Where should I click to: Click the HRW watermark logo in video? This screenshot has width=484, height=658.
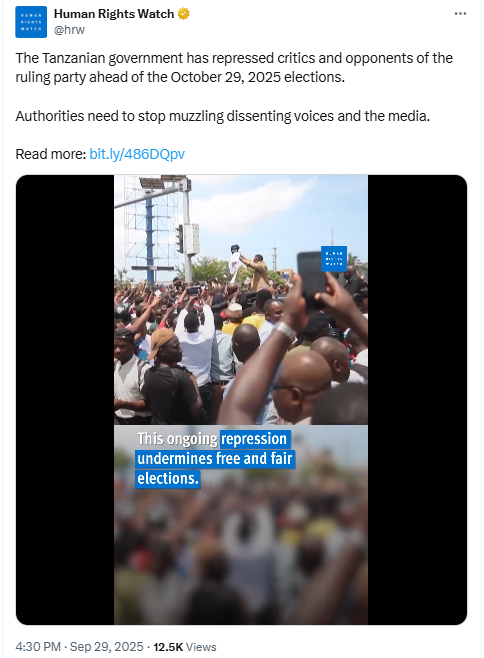pos(334,258)
